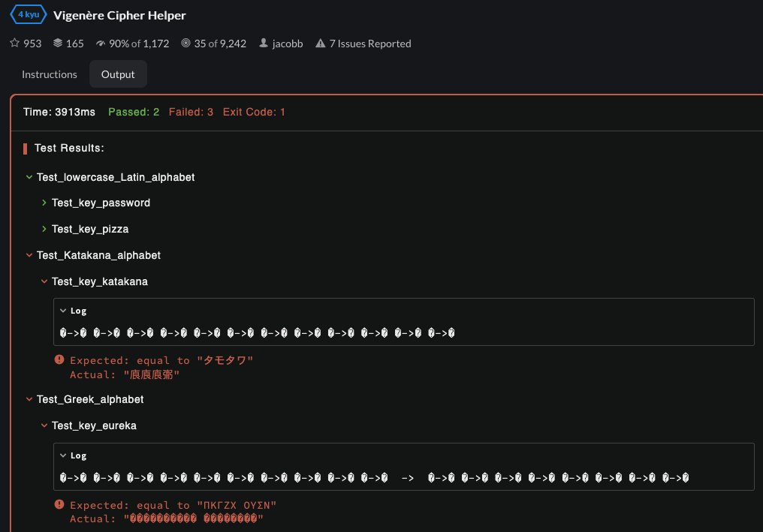Click the 90% of 1,172 satisfaction text
This screenshot has height=532, width=763.
point(139,44)
